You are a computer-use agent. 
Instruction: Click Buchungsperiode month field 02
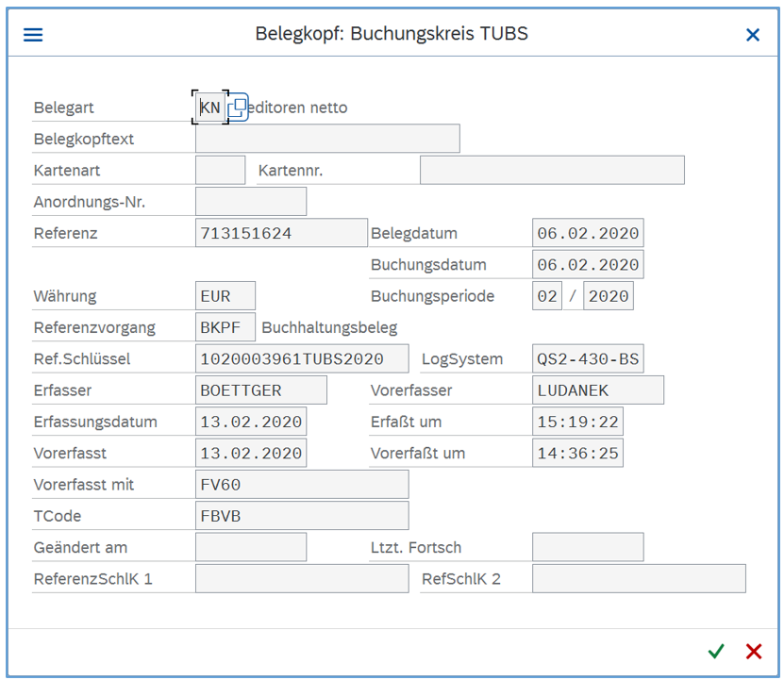tap(547, 296)
